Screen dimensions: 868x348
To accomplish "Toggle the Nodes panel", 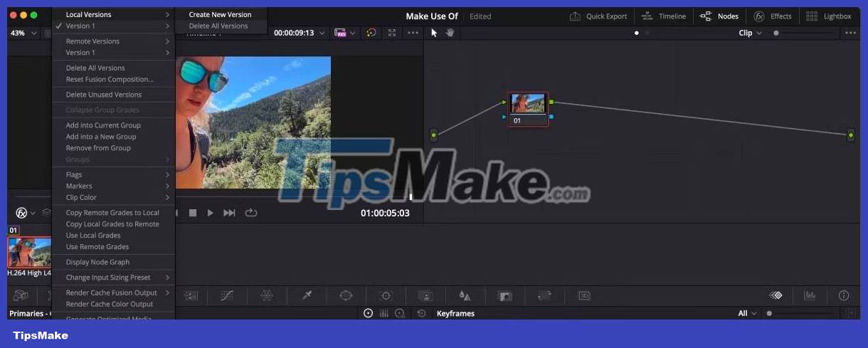I will pyautogui.click(x=719, y=16).
